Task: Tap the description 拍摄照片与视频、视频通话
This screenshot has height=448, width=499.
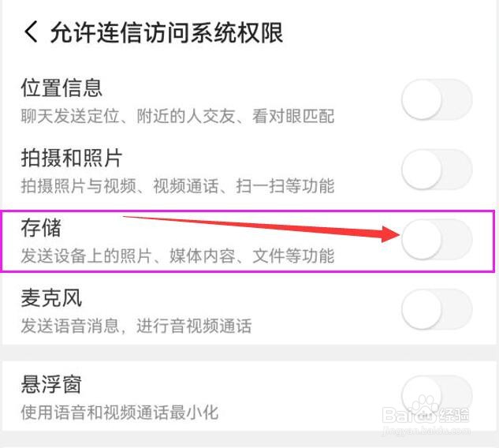Action: click(120, 186)
